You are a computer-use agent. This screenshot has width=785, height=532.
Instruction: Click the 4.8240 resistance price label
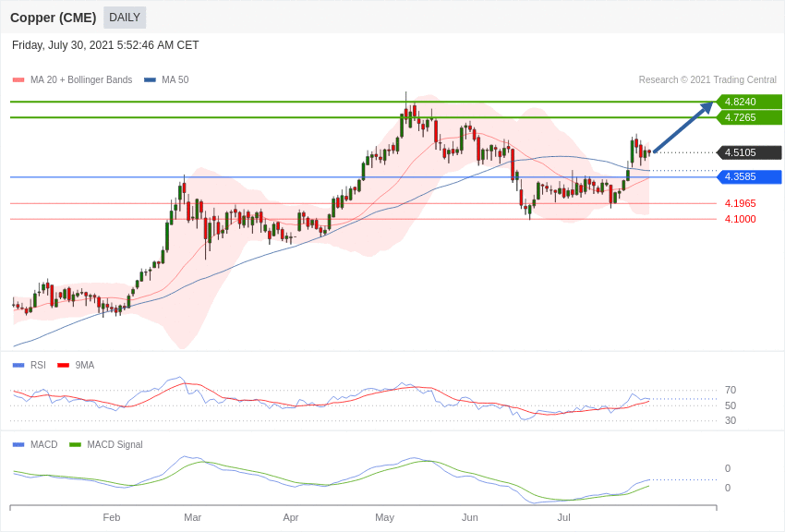point(749,102)
